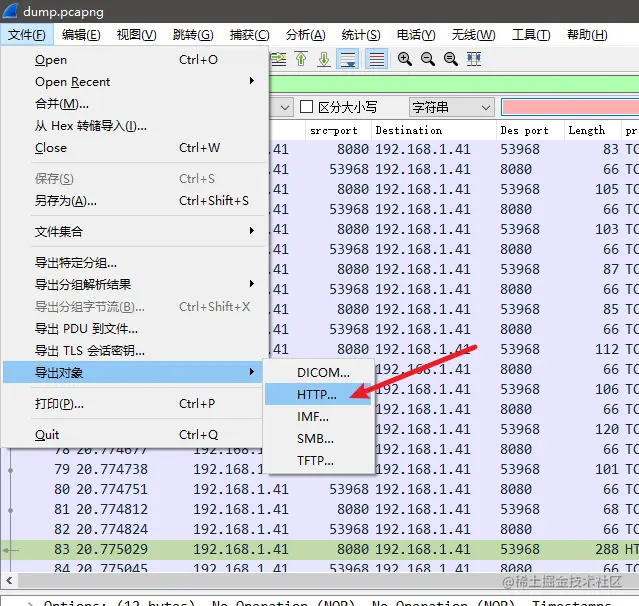
Task: Click the Length column header
Action: coord(593,130)
